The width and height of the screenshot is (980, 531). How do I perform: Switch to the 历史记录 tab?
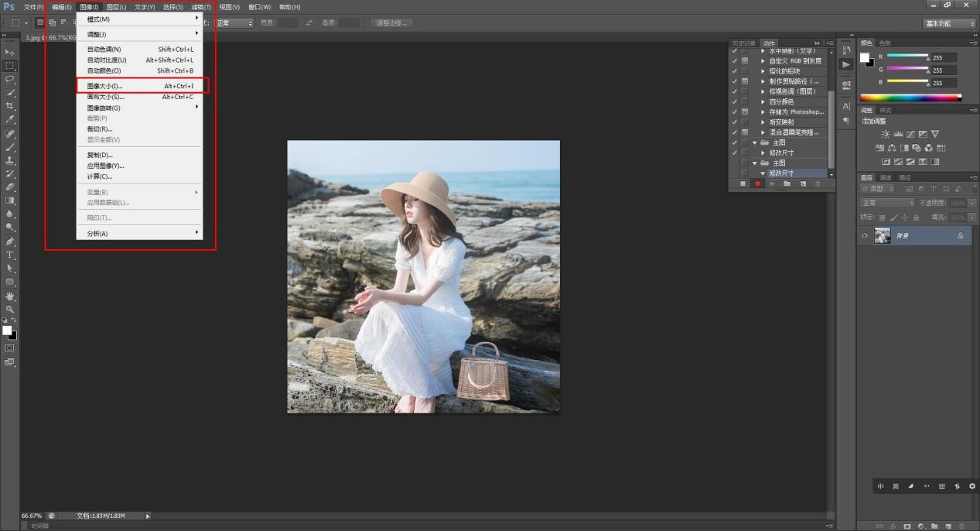[x=743, y=43]
